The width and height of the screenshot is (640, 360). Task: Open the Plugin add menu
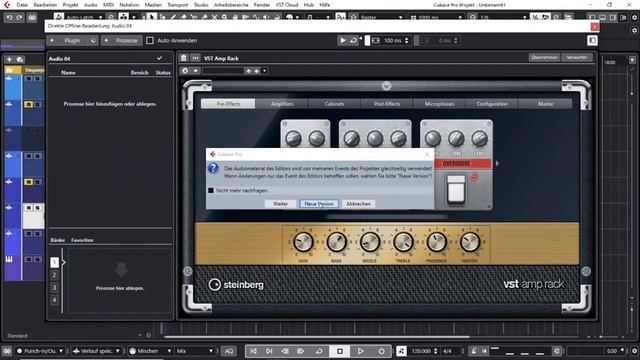pos(67,40)
